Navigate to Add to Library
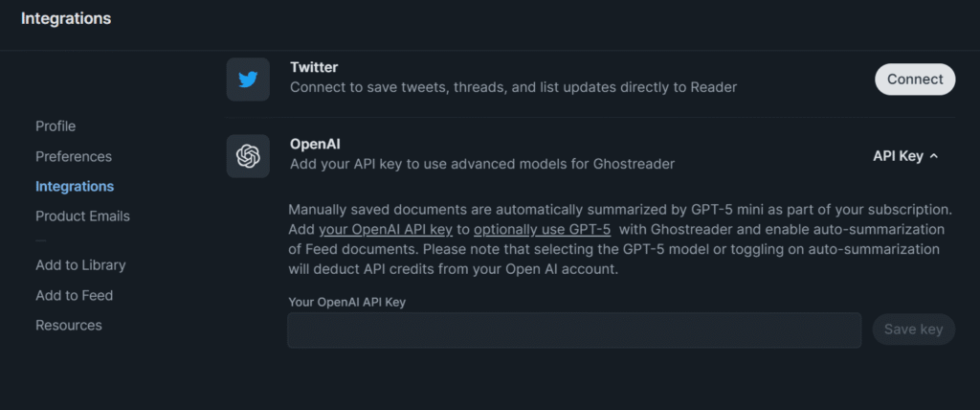This screenshot has height=410, width=980. point(80,264)
